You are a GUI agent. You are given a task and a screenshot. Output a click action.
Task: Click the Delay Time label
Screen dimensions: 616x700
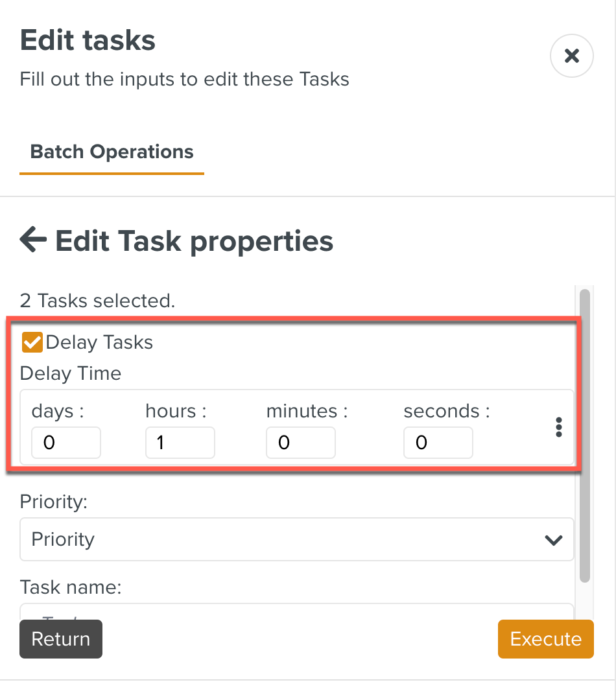click(x=70, y=373)
